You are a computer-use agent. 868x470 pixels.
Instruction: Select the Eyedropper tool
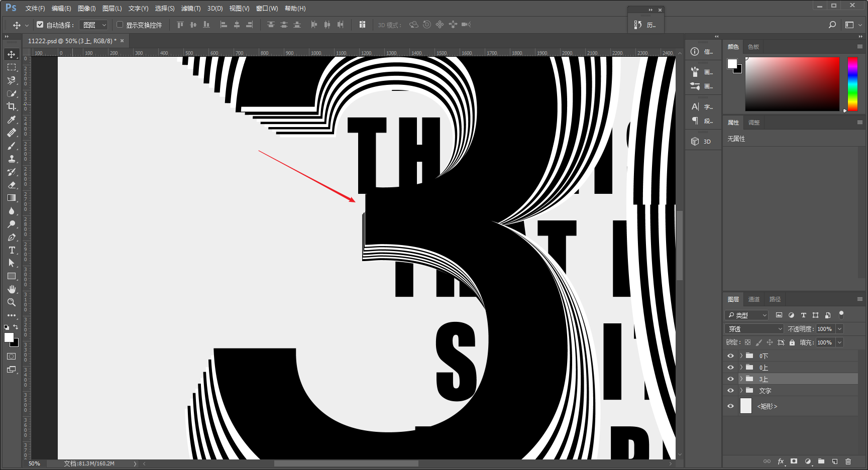tap(11, 120)
